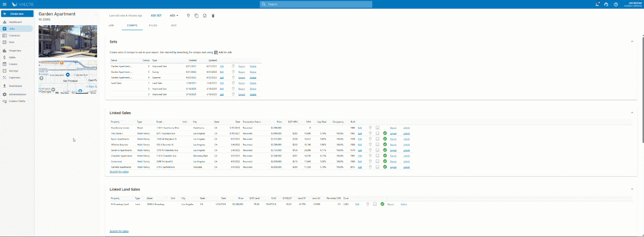Edit the Hawthorne Center sale

[x=360, y=128]
